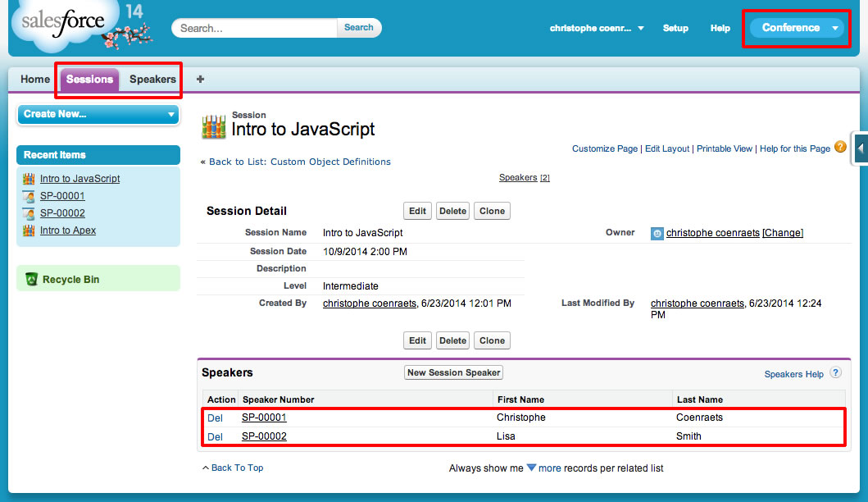868x502 pixels.
Task: Open Help from the header
Action: point(720,28)
